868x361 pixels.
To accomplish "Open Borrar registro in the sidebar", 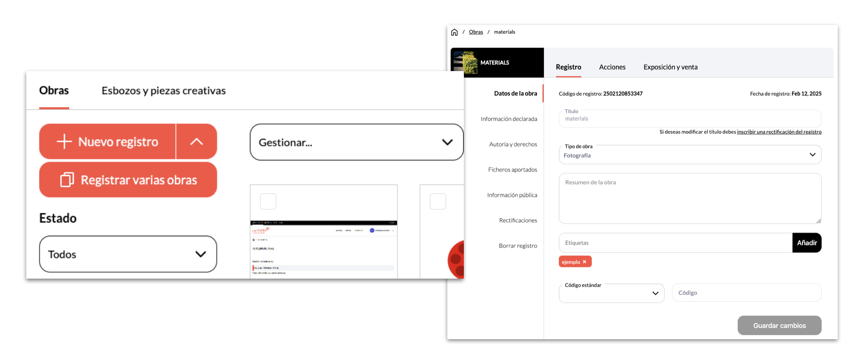I will (x=518, y=246).
